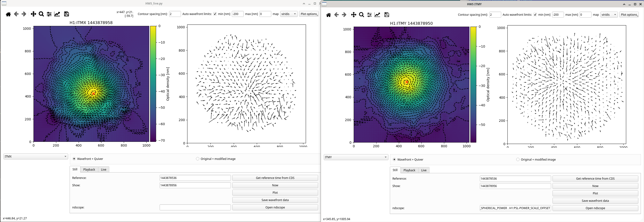Click the Home reset view icon in HWS_live.py

point(8,14)
